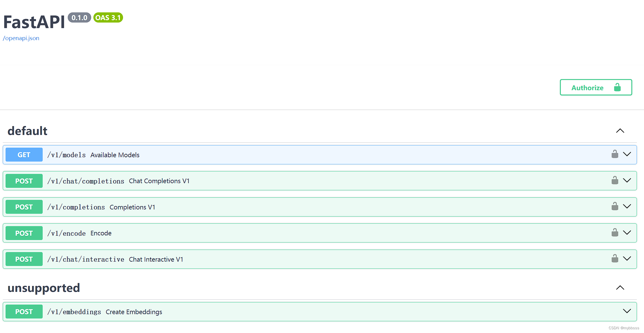Click the lock icon on /v1/completions row

click(615, 206)
